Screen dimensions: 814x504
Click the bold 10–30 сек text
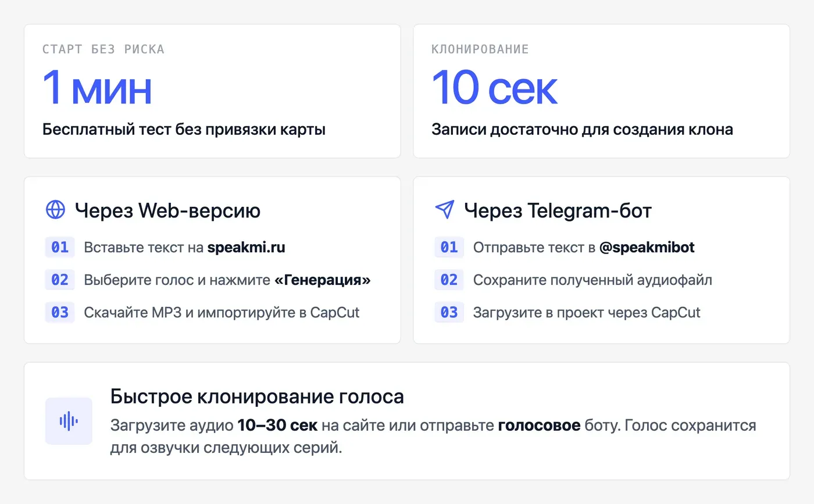click(x=277, y=426)
